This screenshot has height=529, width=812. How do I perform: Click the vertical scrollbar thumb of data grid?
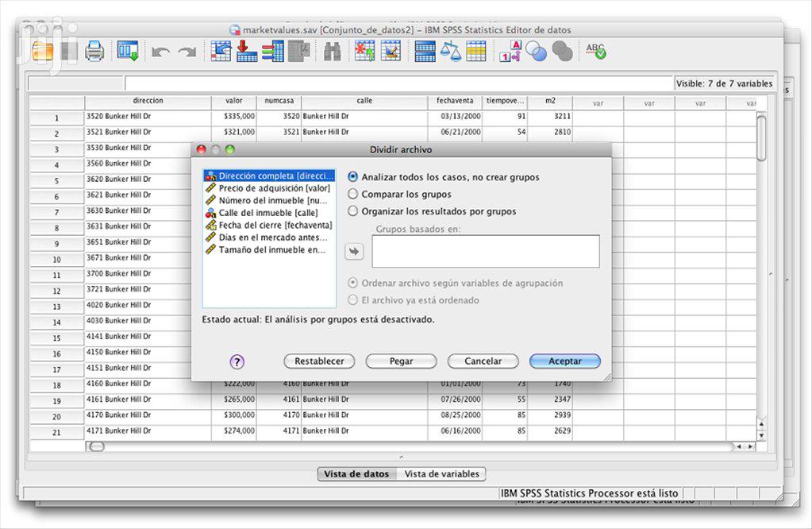761,138
